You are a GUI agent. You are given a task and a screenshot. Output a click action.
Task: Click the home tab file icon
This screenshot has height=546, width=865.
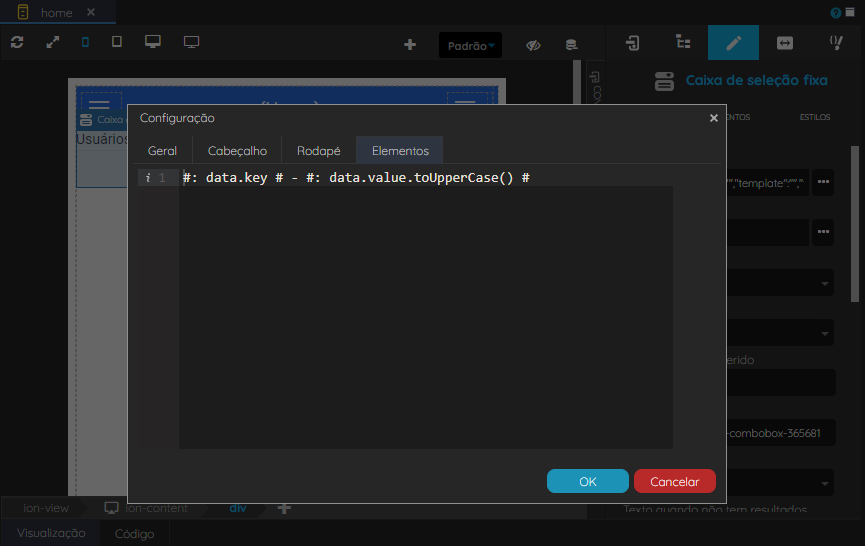click(23, 12)
